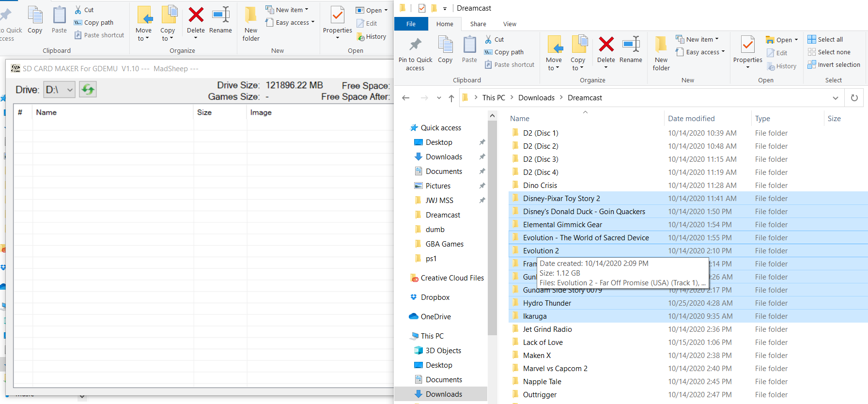Click Select all in the ribbon

(x=825, y=39)
